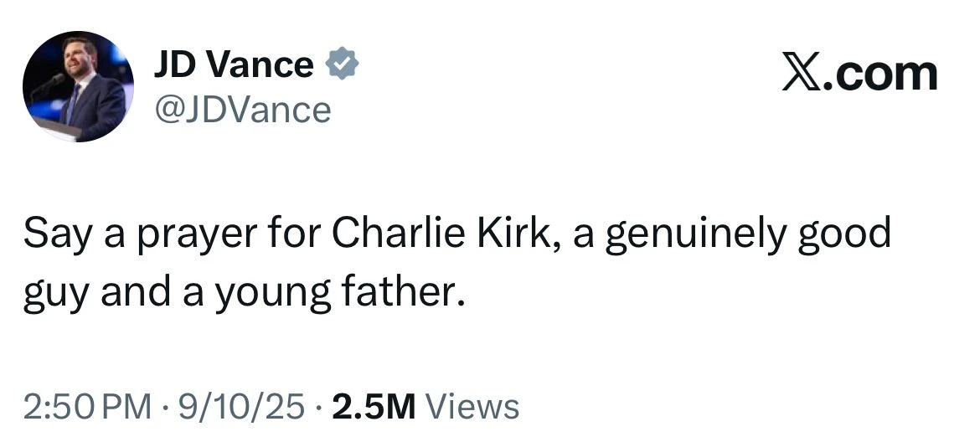The height and width of the screenshot is (442, 980).
Task: Click the 2.5M view count
Action: 374,408
